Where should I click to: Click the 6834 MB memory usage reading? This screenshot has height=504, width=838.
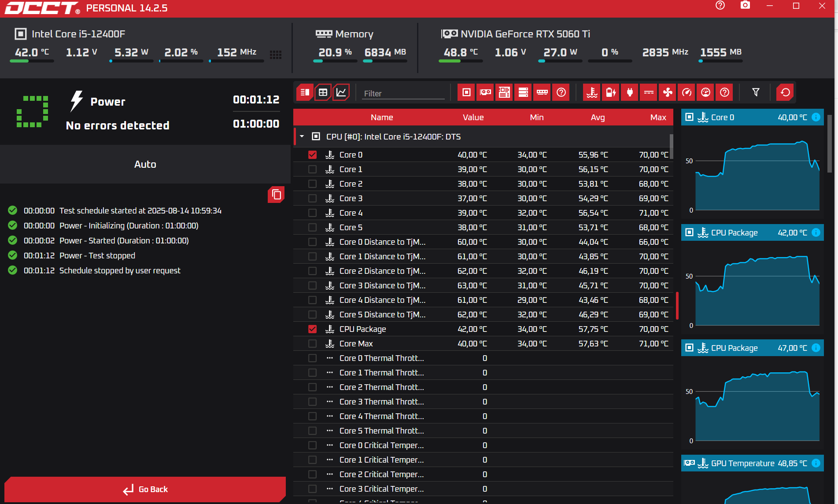pyautogui.click(x=385, y=52)
